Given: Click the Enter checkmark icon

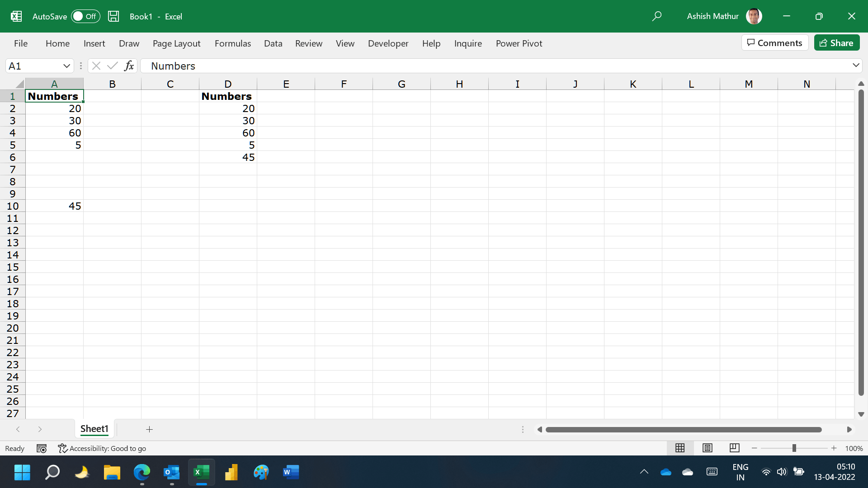Looking at the screenshot, I should coord(112,66).
